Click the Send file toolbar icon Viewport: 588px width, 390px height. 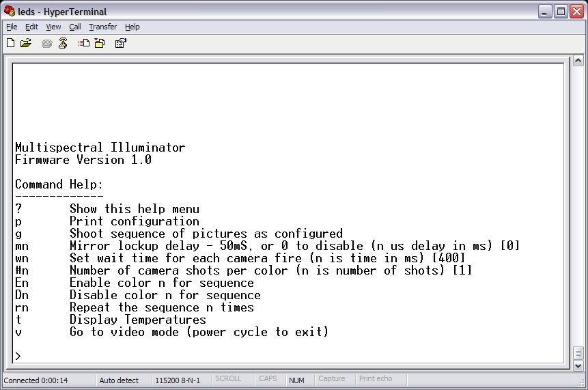click(x=84, y=43)
